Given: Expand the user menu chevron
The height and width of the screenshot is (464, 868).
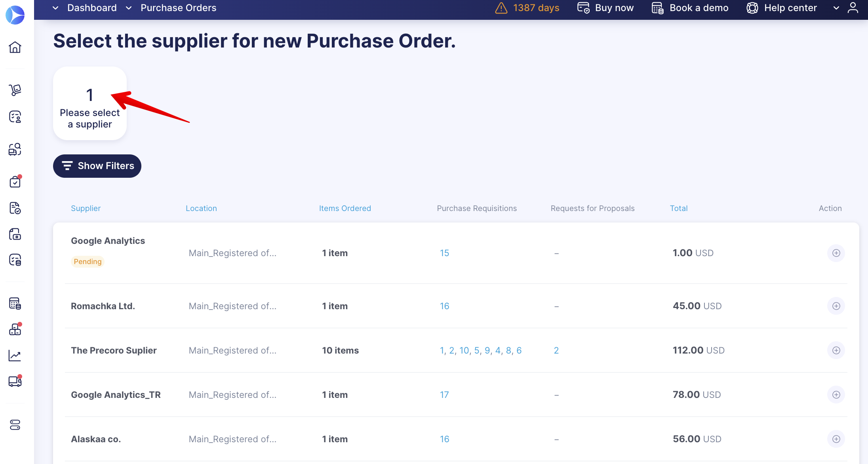Looking at the screenshot, I should pyautogui.click(x=836, y=8).
